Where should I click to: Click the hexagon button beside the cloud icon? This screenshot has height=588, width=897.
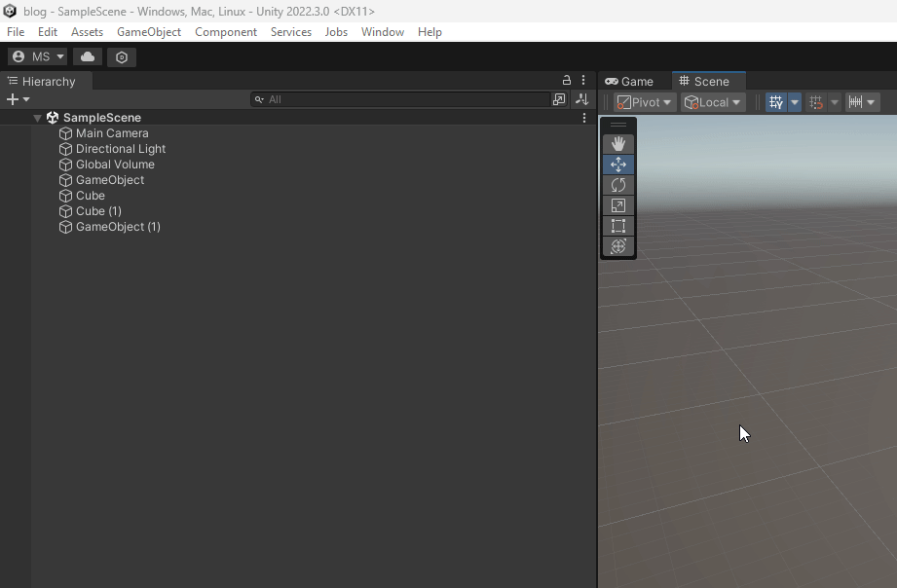(x=122, y=56)
